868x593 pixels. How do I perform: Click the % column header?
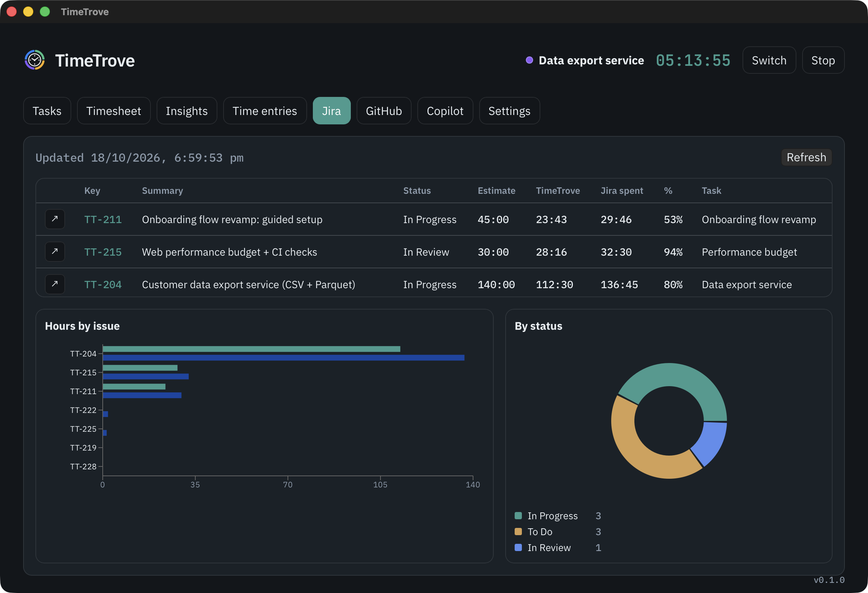point(668,191)
